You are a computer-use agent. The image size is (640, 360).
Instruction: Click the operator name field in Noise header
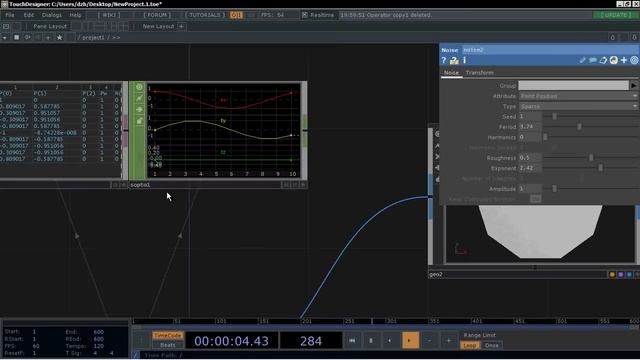tap(550, 50)
